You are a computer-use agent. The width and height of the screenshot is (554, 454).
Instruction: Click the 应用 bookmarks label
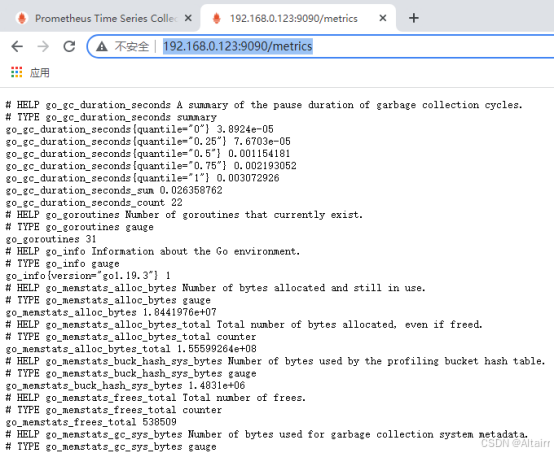(x=40, y=72)
